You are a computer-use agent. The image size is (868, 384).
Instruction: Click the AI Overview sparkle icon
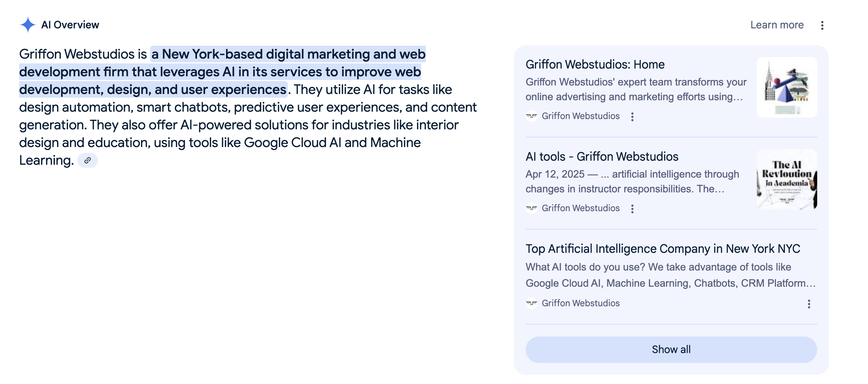pos(28,25)
